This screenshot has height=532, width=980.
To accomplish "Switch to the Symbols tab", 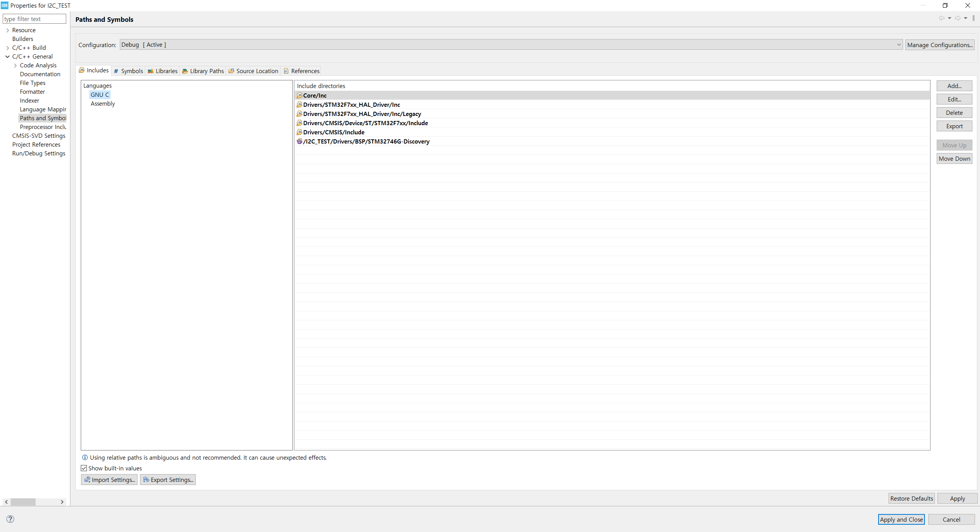I will point(128,71).
